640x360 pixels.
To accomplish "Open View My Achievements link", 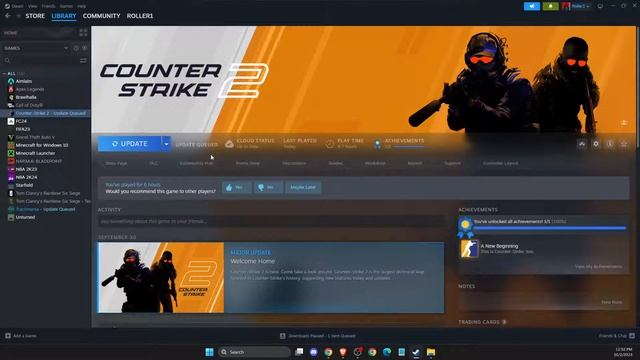I will pyautogui.click(x=598, y=267).
